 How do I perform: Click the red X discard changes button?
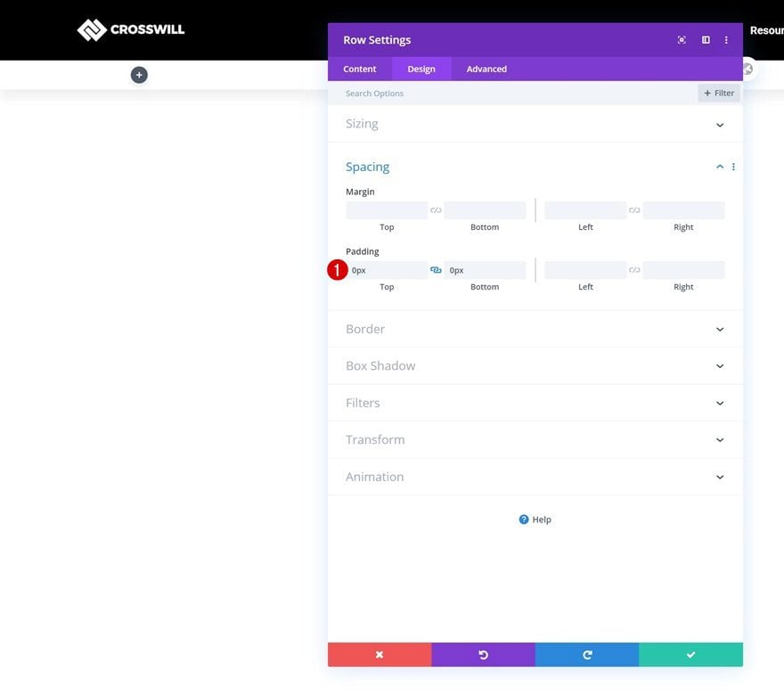(380, 655)
